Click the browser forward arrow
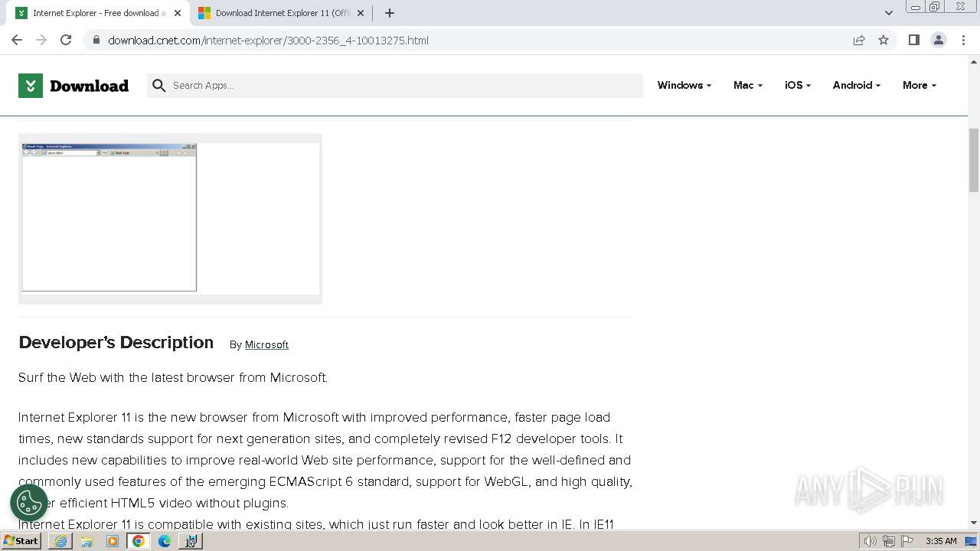Screen dimensions: 980x551 coord(41,40)
